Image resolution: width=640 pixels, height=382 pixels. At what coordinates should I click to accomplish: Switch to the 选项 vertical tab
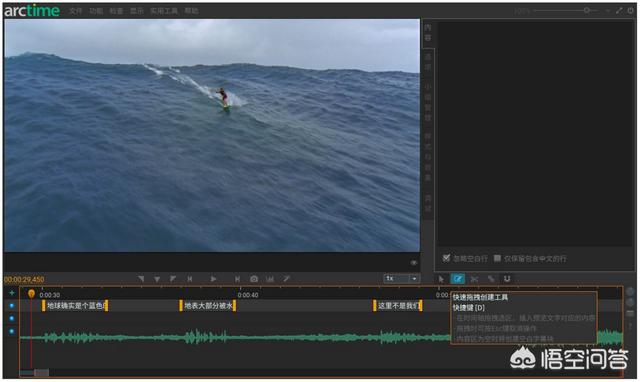pos(428,62)
